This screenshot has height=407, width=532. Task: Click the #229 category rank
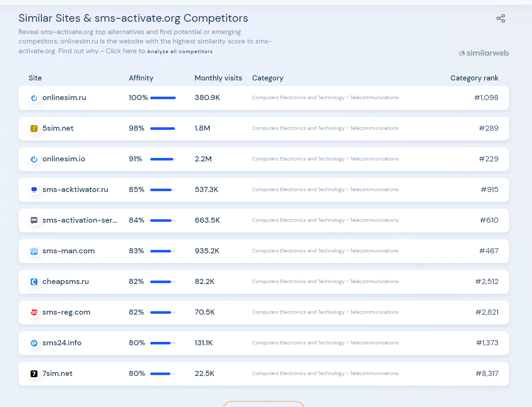[489, 159]
